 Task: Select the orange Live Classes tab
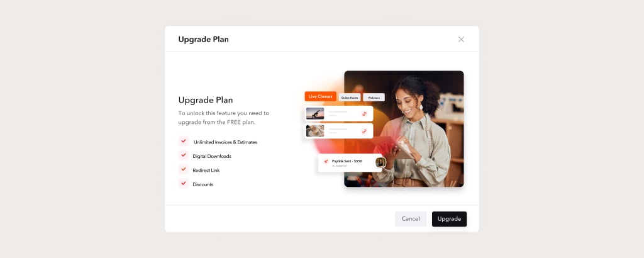pyautogui.click(x=320, y=96)
